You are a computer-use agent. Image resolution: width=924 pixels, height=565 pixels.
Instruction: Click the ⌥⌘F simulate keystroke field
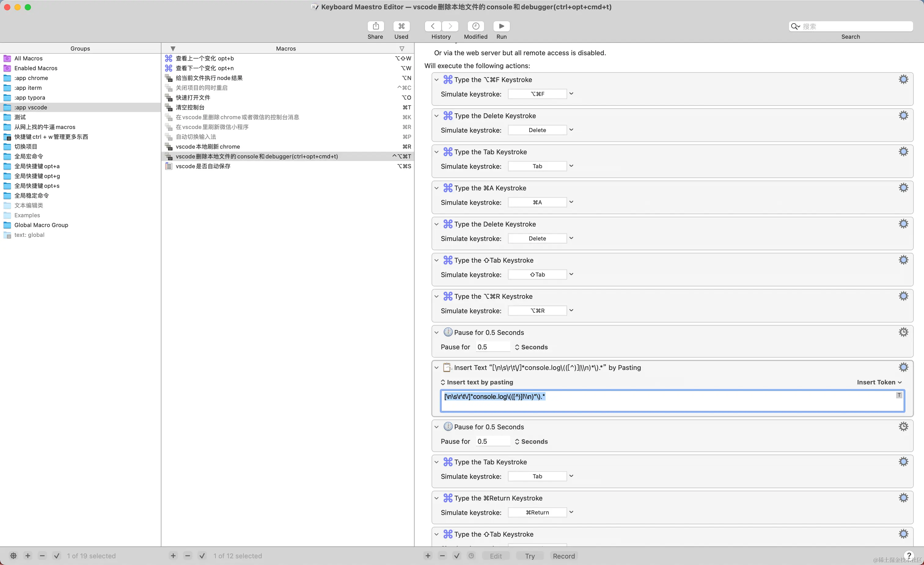[x=537, y=94]
